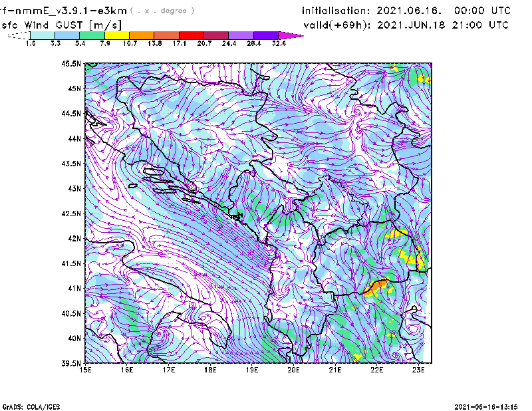The width and height of the screenshot is (532, 411).
Task: Pick the orange legend swatch after 10.7
Action: [142, 35]
